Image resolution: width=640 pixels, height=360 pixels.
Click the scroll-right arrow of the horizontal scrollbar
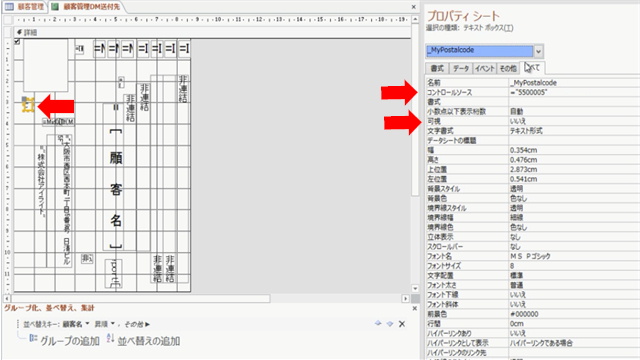pyautogui.click(x=405, y=298)
